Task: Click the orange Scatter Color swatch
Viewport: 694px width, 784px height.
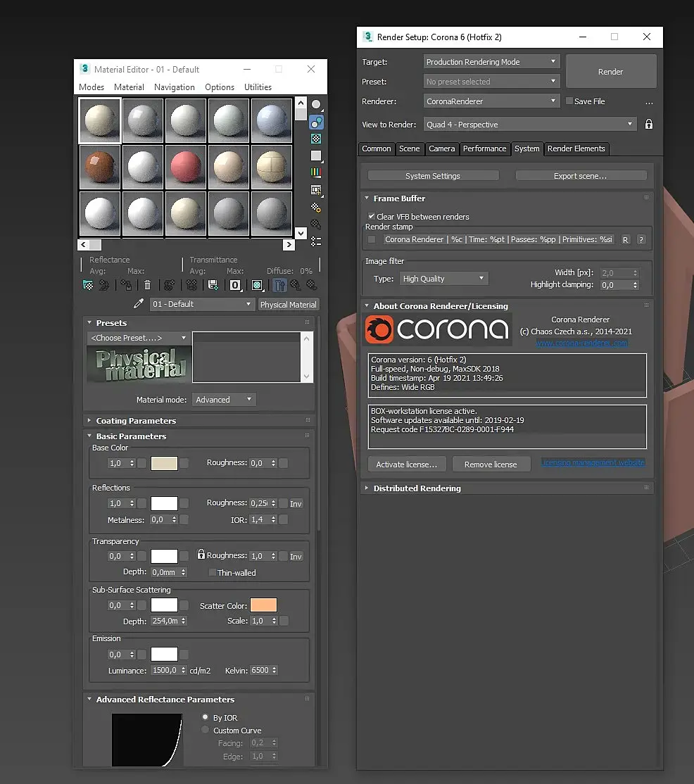Action: (x=263, y=605)
